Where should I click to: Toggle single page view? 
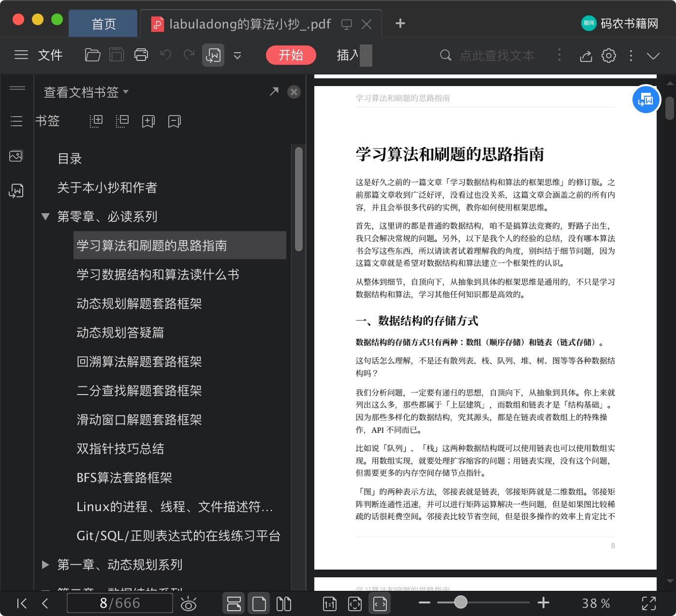pos(259,603)
